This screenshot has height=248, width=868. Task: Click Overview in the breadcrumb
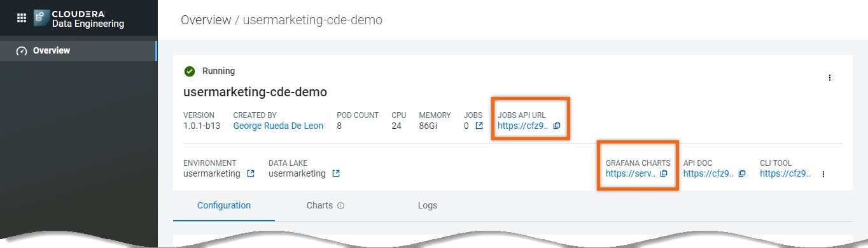[x=206, y=20]
